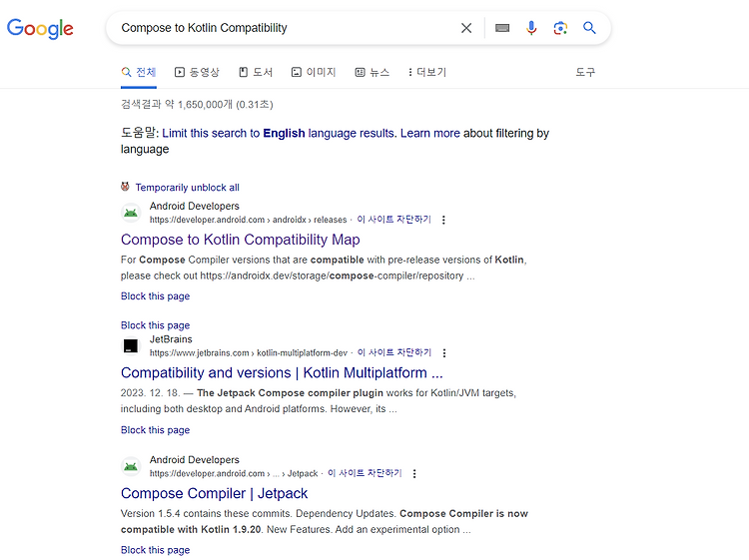Switch to the 도서 tab
Screen dimensions: 749x560
(256, 72)
